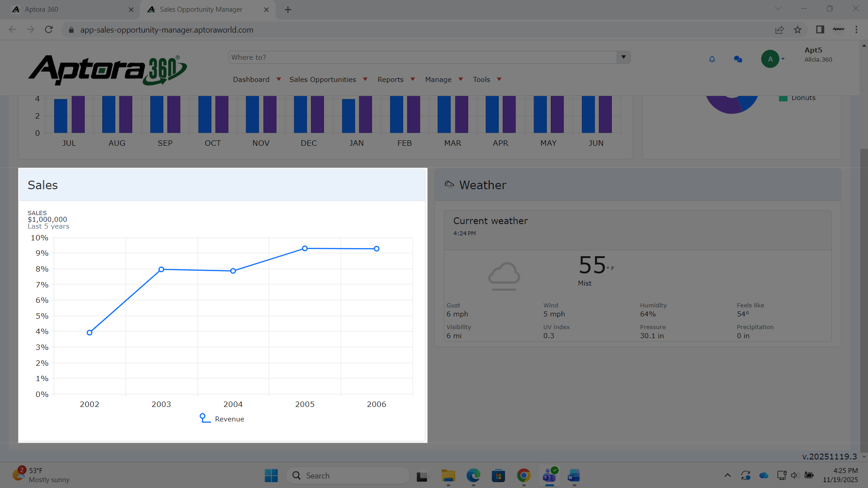
Task: Open the browser side panel icon
Action: pos(820,30)
